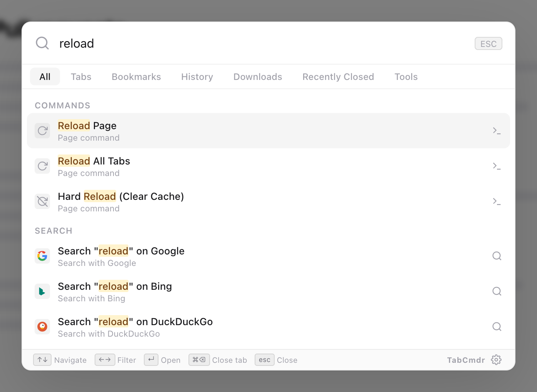
Task: Click the magnifier icon on DuckDuckGo search row
Action: [497, 327]
